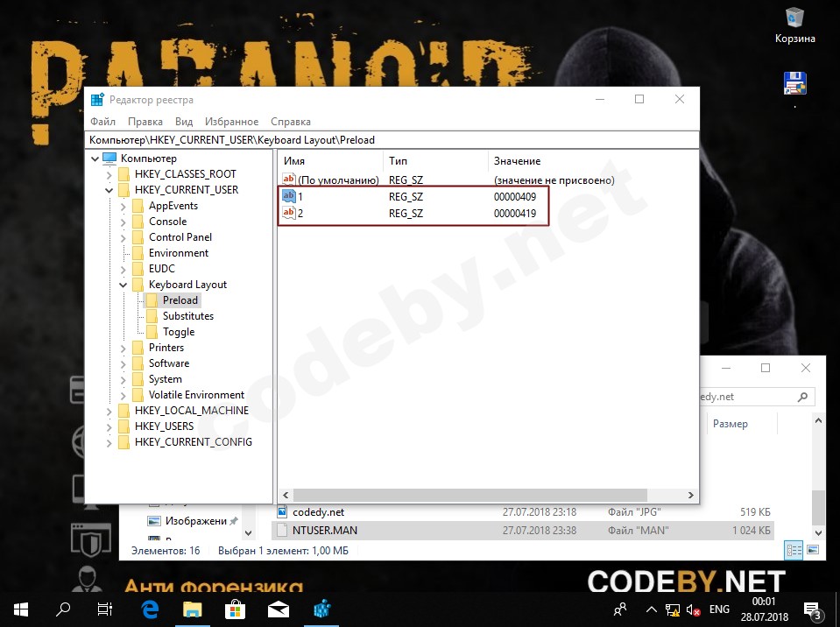Click Explorer vertical scrollbar down arrow
Image resolution: width=840 pixels, height=627 pixels.
tap(819, 532)
